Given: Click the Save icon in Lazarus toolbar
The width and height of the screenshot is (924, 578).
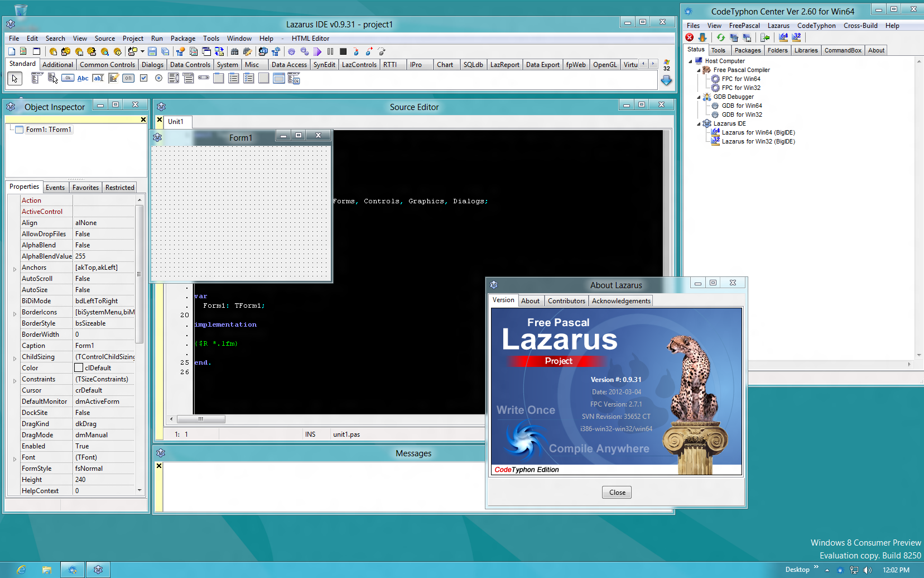Looking at the screenshot, I should 152,51.
